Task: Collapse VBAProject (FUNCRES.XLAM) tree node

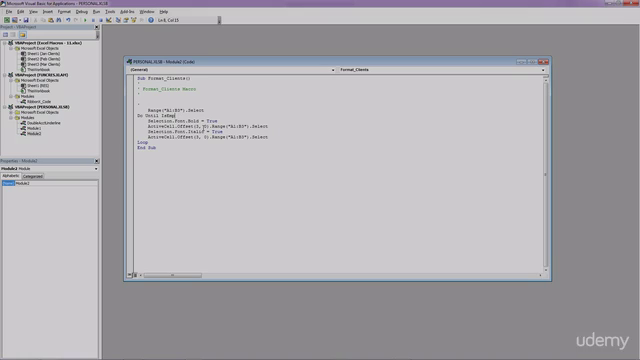Action: click(x=5, y=75)
